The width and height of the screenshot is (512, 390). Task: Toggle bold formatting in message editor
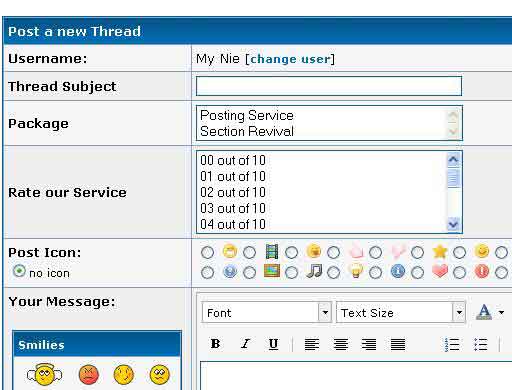(215, 344)
